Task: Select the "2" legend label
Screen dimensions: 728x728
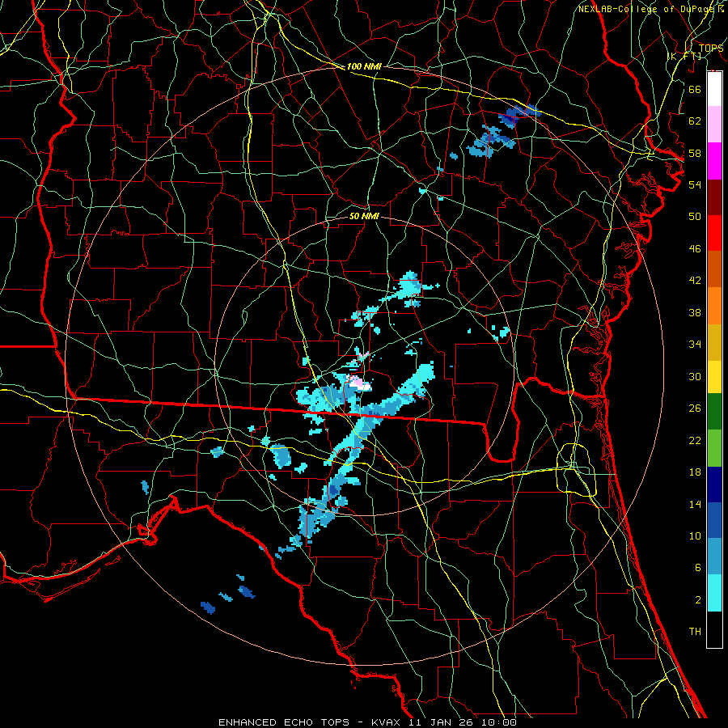Action: 697,600
